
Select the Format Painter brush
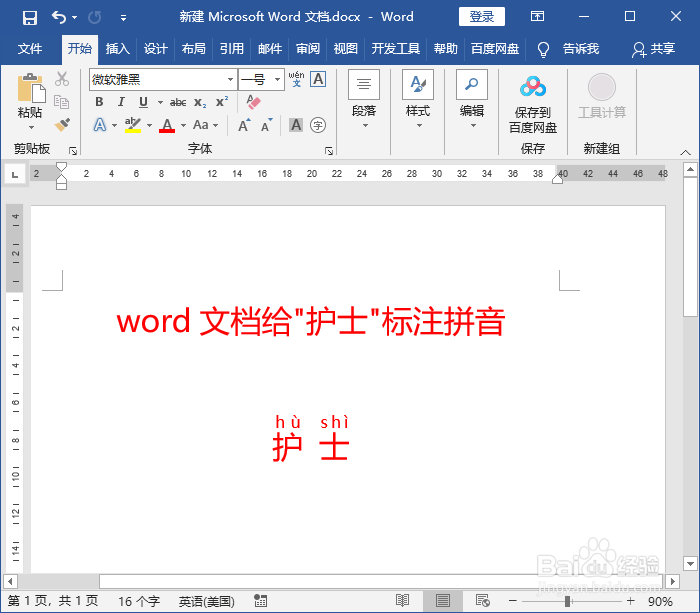[x=62, y=125]
